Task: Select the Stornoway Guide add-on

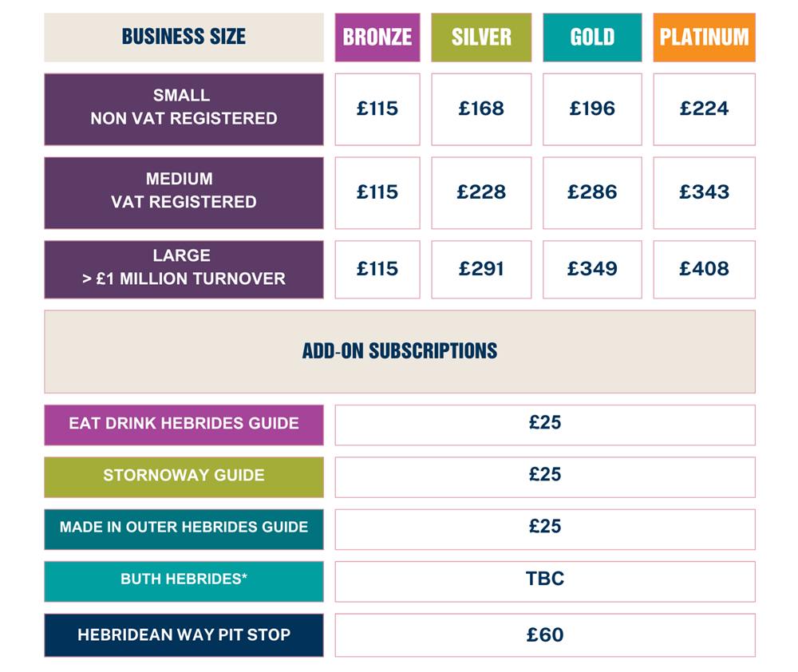Action: point(184,477)
